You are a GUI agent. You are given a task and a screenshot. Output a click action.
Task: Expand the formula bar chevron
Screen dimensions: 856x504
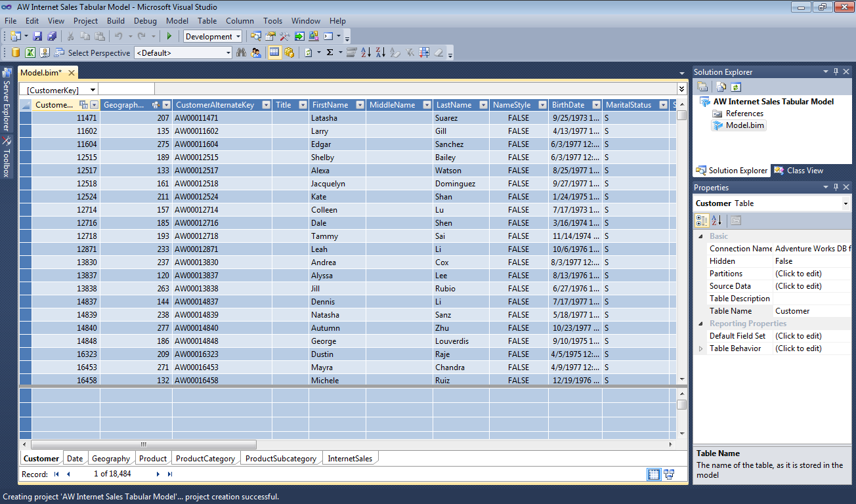(x=682, y=89)
